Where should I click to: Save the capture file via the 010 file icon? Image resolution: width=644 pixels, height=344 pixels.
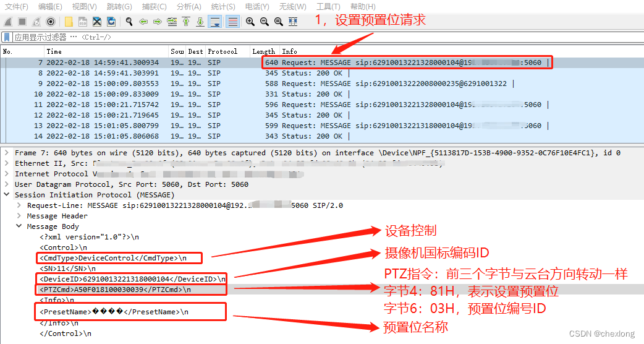click(83, 22)
